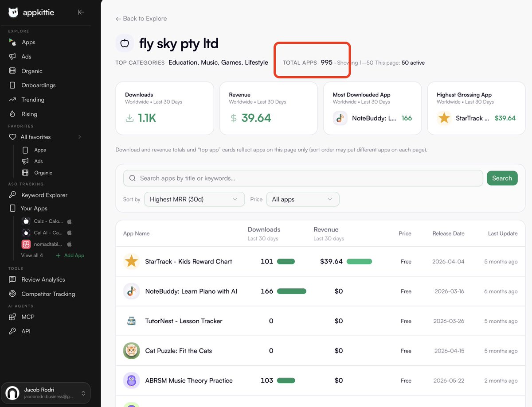Click NoteBuddy icon in Most Downloaded card
This screenshot has width=532, height=407.
(340, 118)
